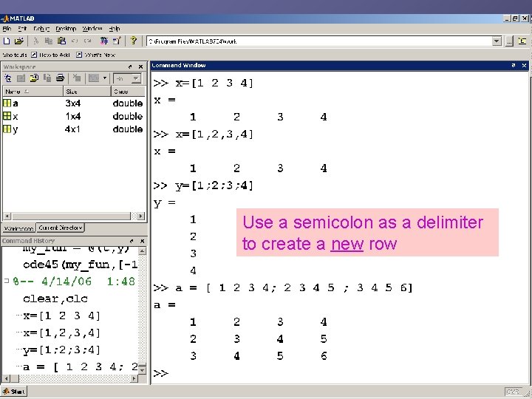The width and height of the screenshot is (532, 399).
Task: Click Command History vertical scrollbar up arrow
Action: coord(143,251)
